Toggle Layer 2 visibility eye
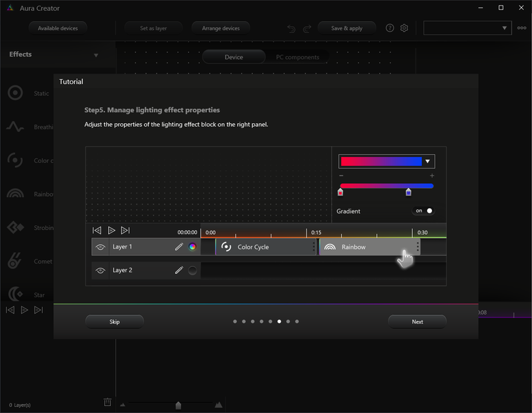This screenshot has width=532, height=413. 100,271
